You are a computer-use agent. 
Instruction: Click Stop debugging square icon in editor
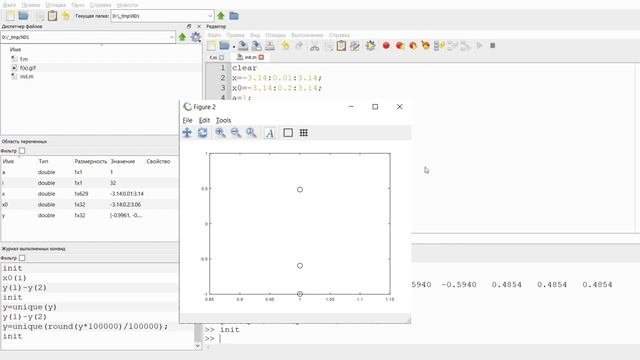point(493,45)
